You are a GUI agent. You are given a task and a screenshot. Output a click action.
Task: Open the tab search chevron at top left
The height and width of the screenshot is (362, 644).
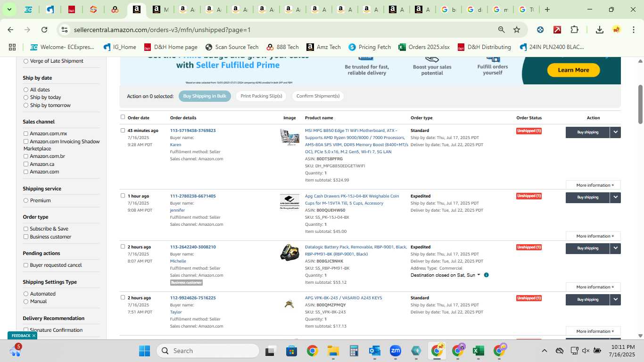coord(9,9)
